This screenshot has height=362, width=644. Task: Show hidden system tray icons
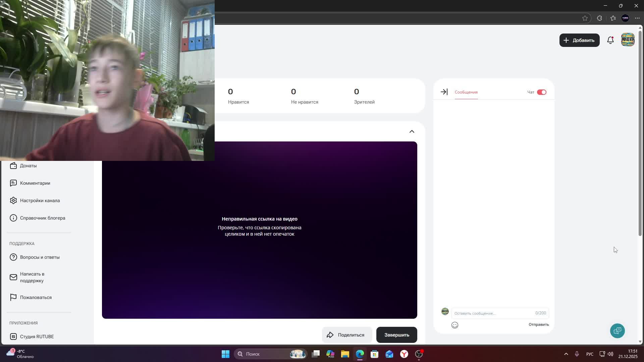click(x=566, y=354)
